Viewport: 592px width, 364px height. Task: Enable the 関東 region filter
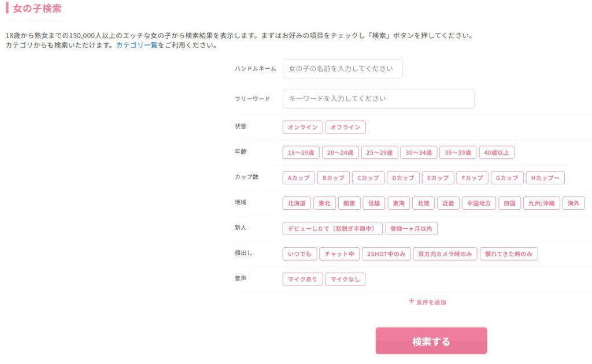click(x=349, y=203)
